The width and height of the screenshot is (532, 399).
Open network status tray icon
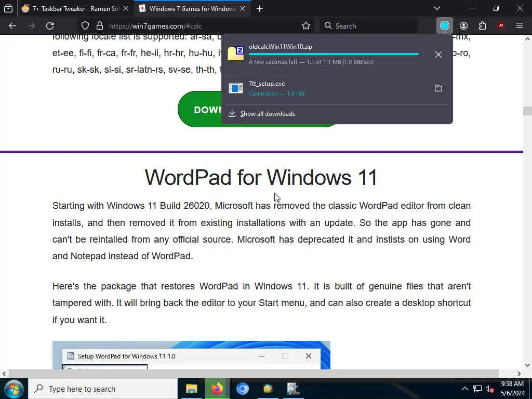tap(477, 389)
